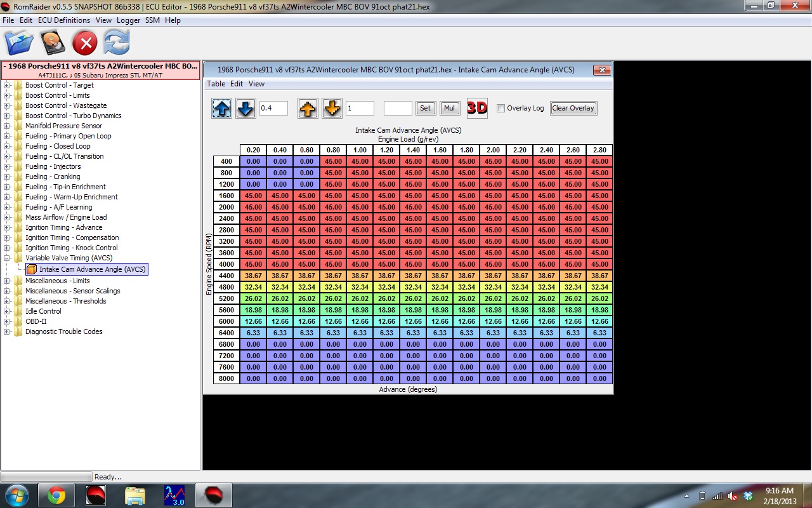Open the 3.0 graph app in taskbar
Screen dimensions: 812x508
click(x=174, y=495)
